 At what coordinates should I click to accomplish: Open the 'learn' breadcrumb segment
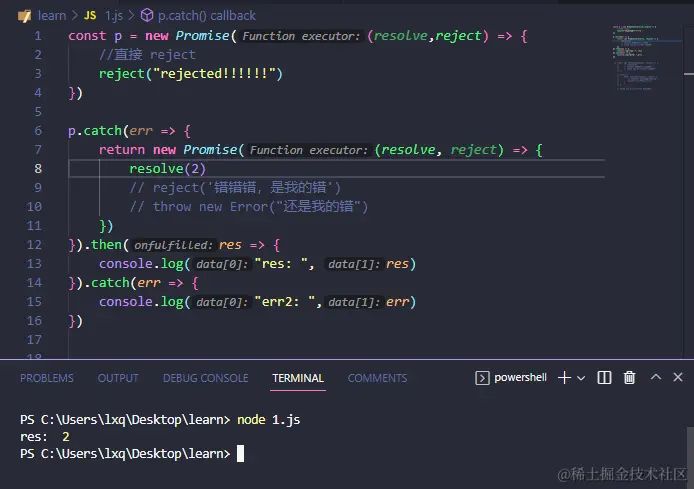52,16
